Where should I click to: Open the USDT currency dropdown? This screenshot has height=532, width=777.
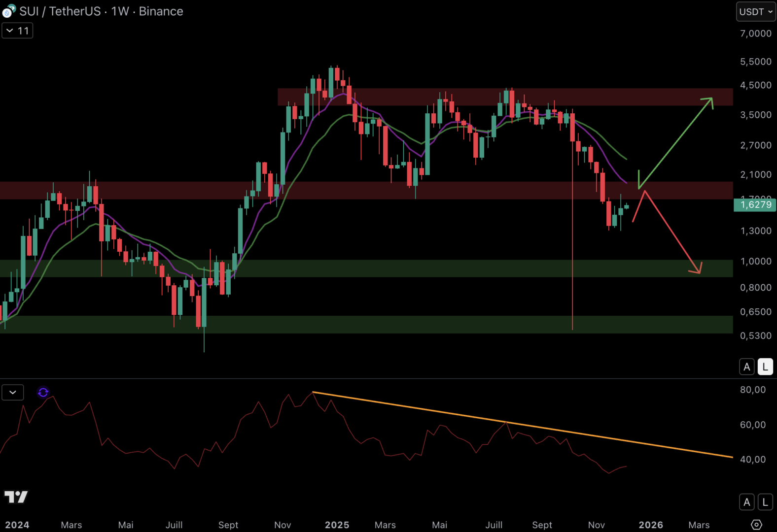(x=755, y=12)
